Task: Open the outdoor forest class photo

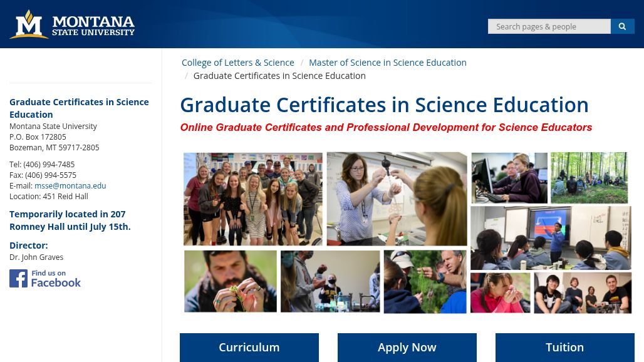Action: point(589,178)
